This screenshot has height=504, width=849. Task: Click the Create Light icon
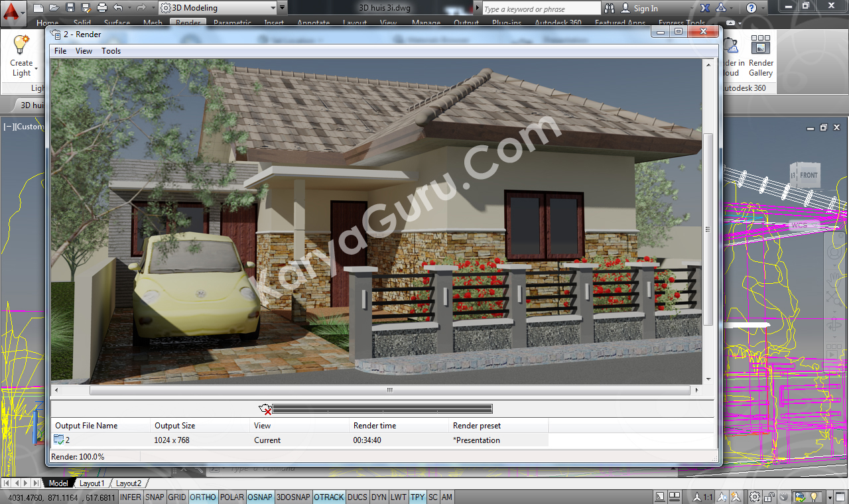(x=21, y=46)
